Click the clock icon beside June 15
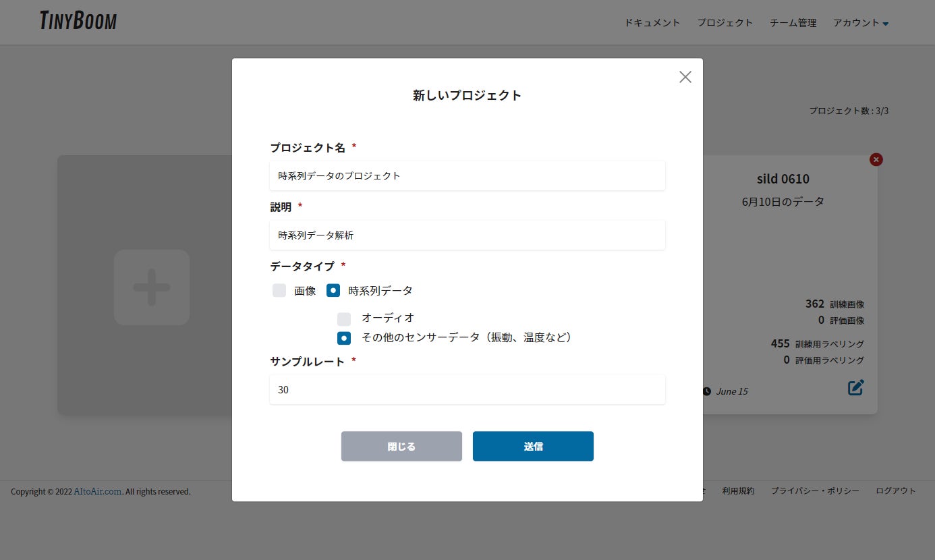935x560 pixels. (x=706, y=391)
